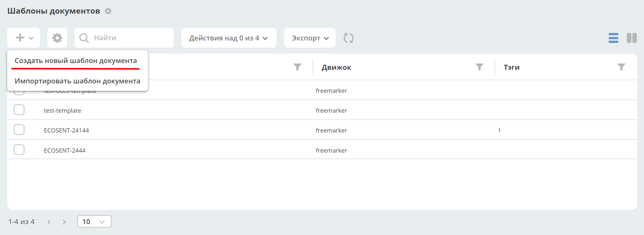This screenshot has width=644, height=235.
Task: Click freemarker in the ECOSENT-24144 row
Action: [331, 130]
